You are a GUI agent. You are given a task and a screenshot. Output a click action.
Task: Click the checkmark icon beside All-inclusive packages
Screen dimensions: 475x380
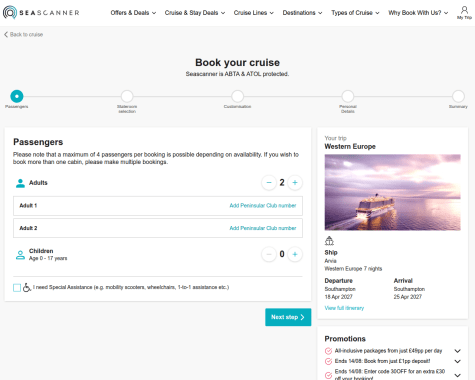[x=328, y=351]
